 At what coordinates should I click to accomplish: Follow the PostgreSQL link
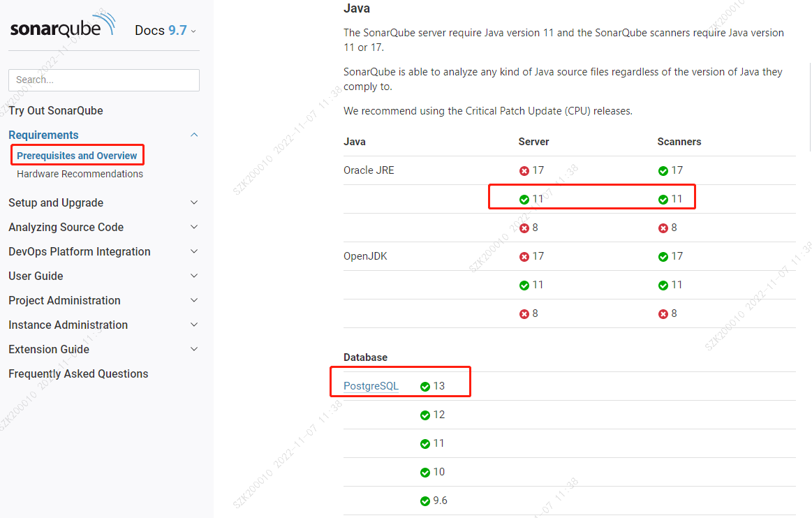tap(371, 386)
